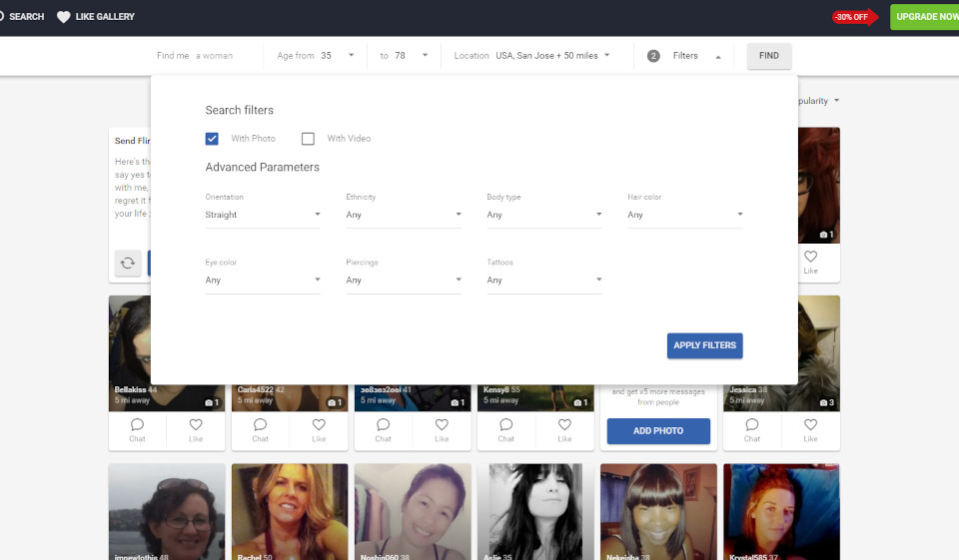
Task: Click the heart icon under Kensy8
Action: pyautogui.click(x=564, y=425)
